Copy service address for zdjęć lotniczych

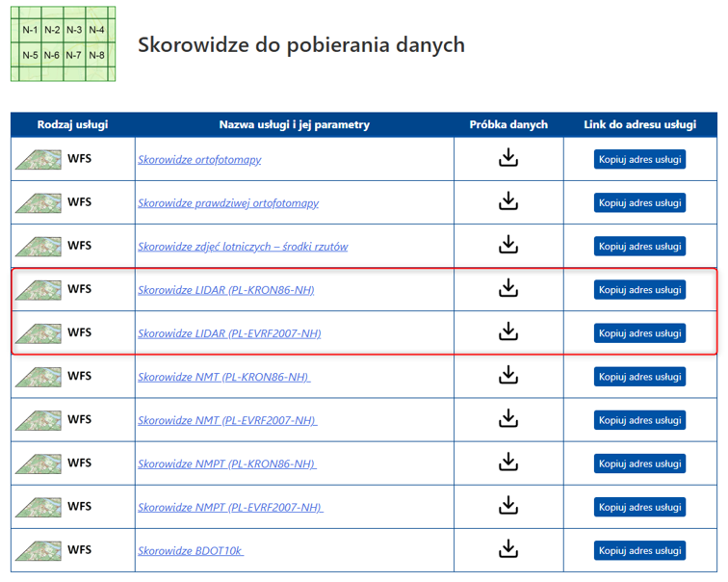639,246
